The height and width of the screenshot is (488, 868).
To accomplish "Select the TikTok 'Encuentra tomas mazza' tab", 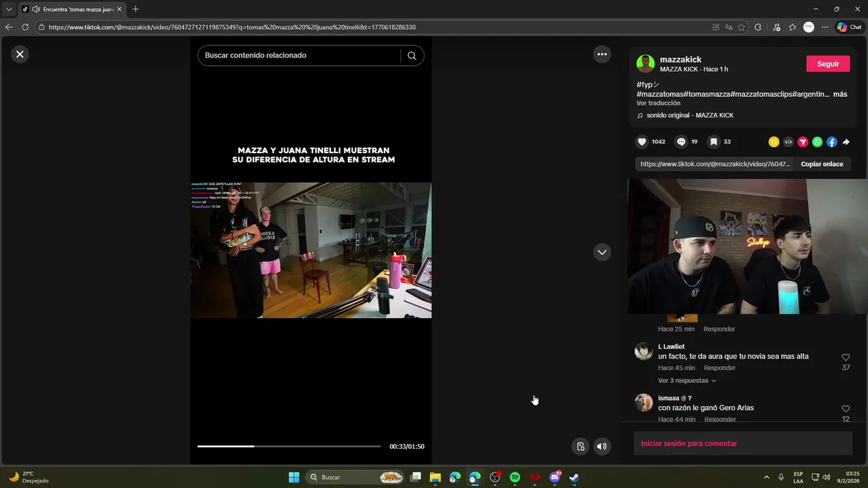I will 72,9.
